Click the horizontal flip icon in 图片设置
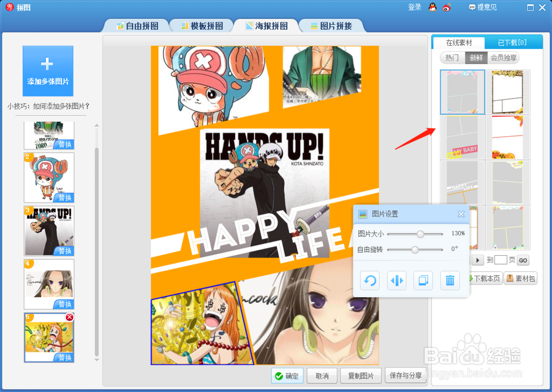Viewport: 552px width, 392px height. [396, 280]
